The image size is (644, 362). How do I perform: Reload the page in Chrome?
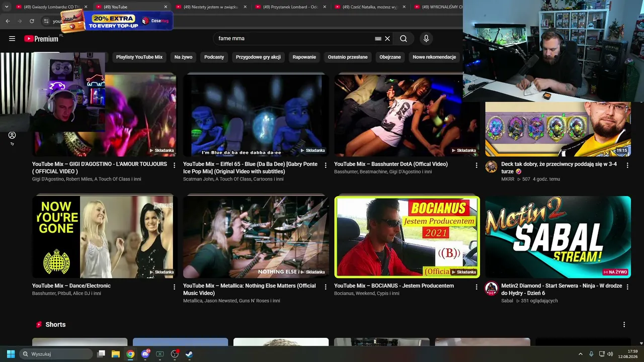tap(32, 21)
